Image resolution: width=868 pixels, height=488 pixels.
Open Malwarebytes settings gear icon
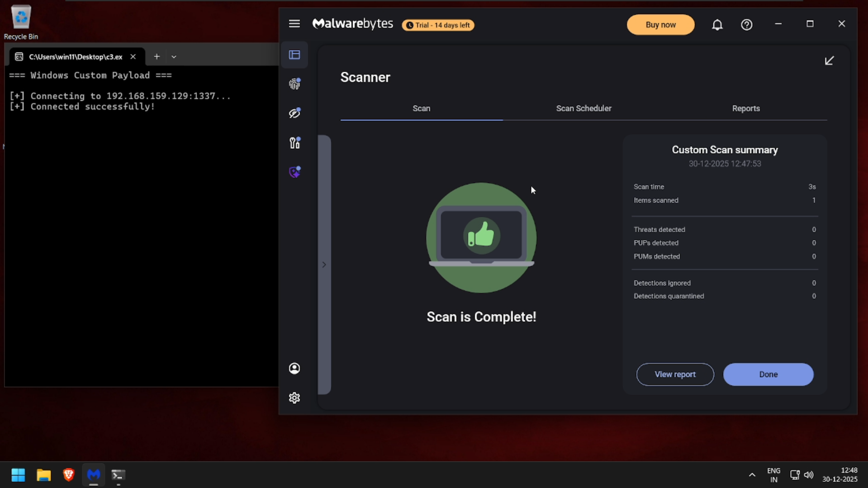click(x=294, y=398)
